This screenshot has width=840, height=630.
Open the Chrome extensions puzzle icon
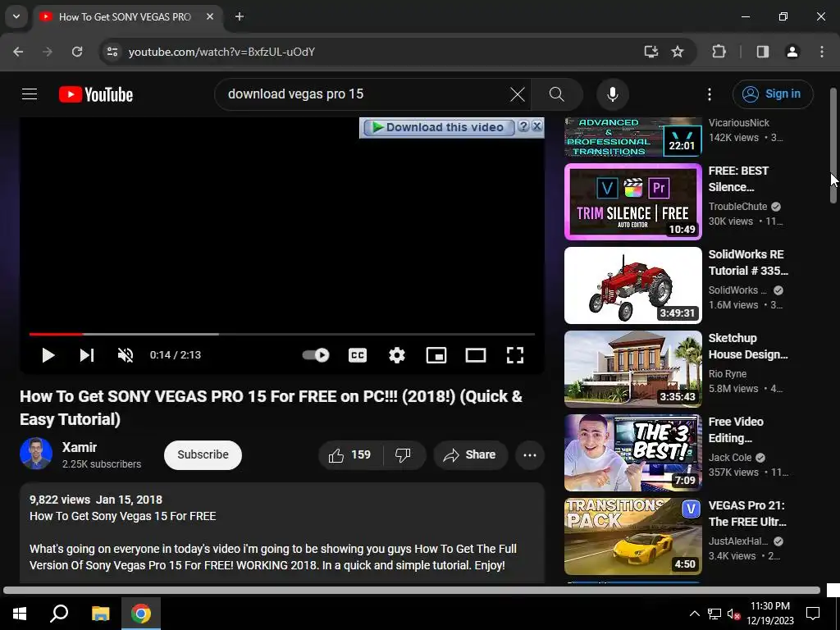point(719,52)
